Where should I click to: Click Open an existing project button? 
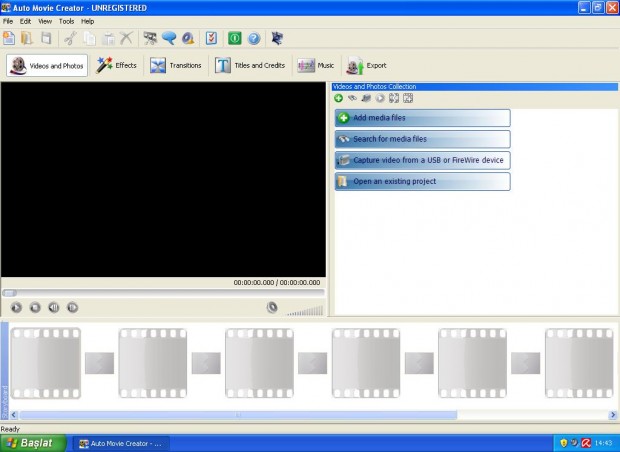tap(423, 182)
